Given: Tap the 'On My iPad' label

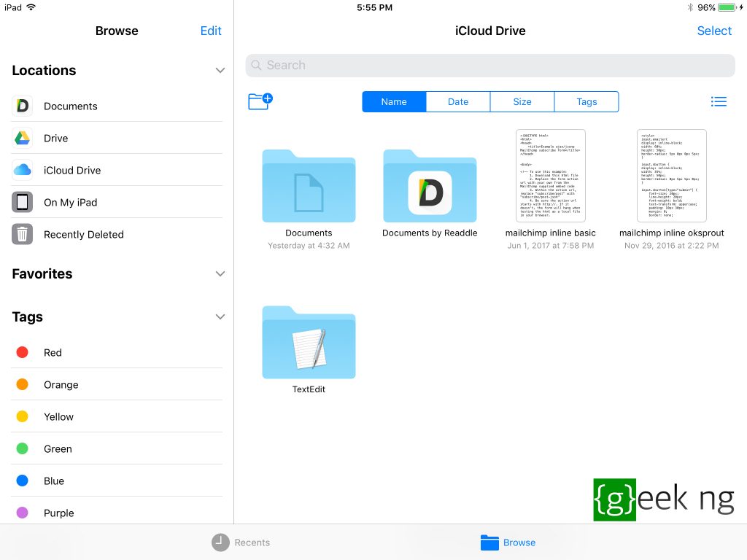Looking at the screenshot, I should point(71,203).
